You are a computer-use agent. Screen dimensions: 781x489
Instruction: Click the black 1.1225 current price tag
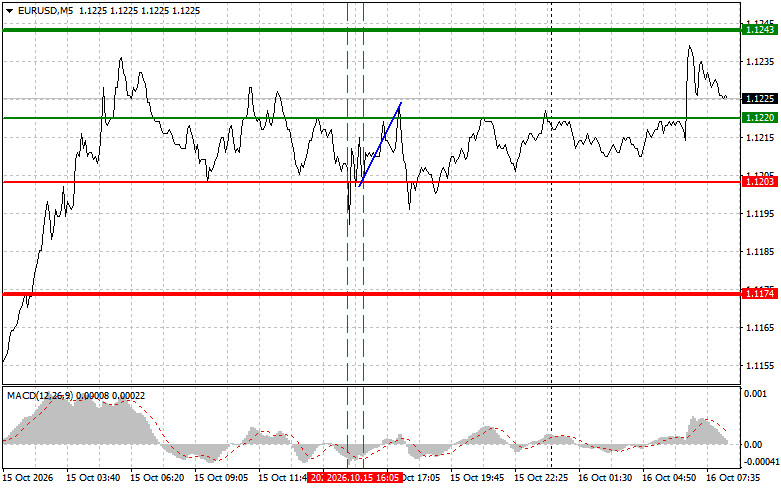(x=760, y=99)
